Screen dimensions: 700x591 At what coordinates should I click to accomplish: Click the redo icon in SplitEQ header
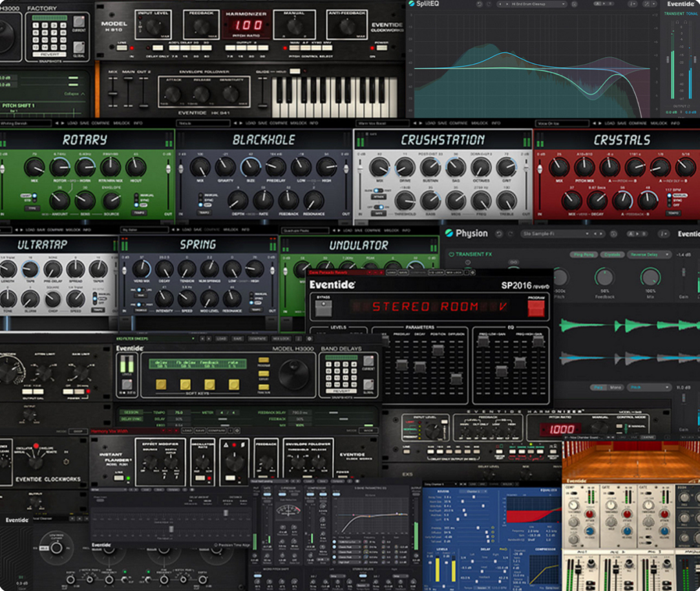click(x=489, y=4)
